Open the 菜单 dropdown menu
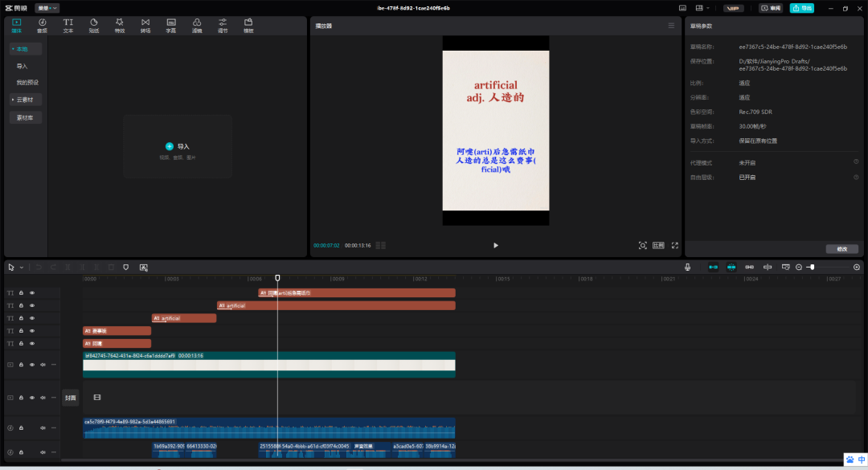The width and height of the screenshot is (868, 470). tap(47, 8)
